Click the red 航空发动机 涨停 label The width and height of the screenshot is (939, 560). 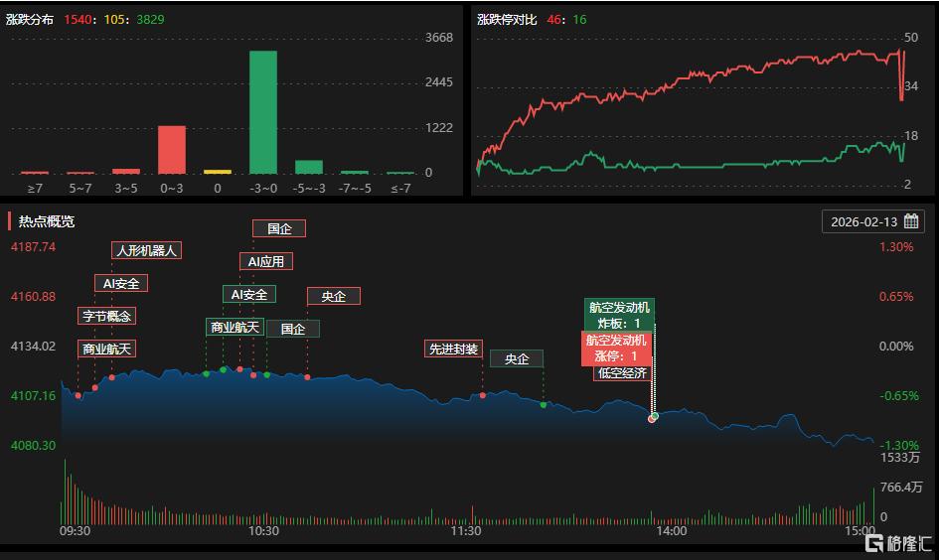(616, 349)
